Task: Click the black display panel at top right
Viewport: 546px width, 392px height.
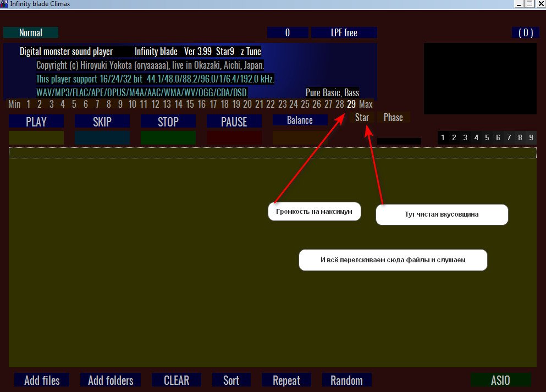Action: point(480,79)
